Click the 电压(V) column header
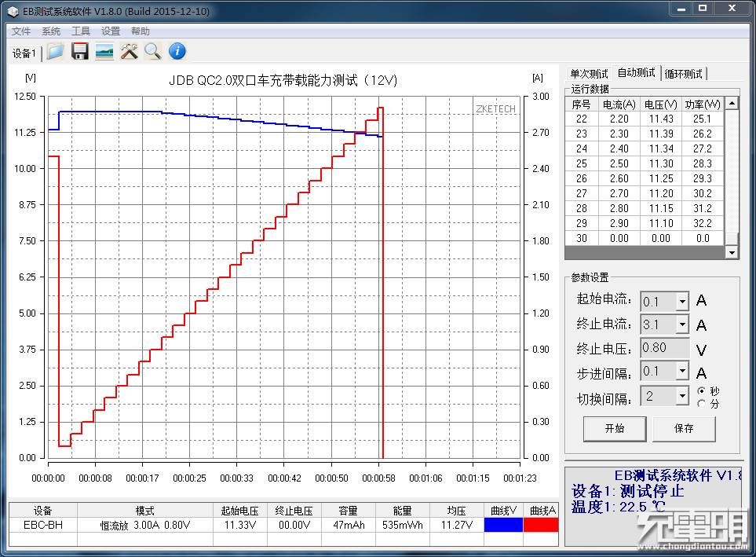Screen dimensions: 756x557 pyautogui.click(x=661, y=104)
